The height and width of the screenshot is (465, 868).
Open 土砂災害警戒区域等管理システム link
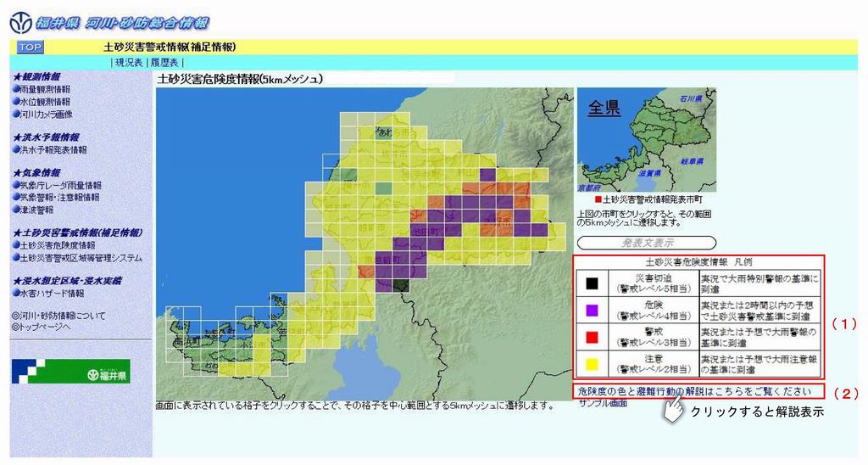click(x=81, y=258)
